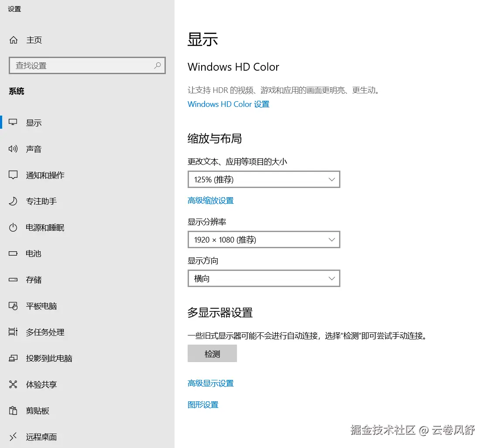Open Windows HD Color 设置 link

pos(228,104)
